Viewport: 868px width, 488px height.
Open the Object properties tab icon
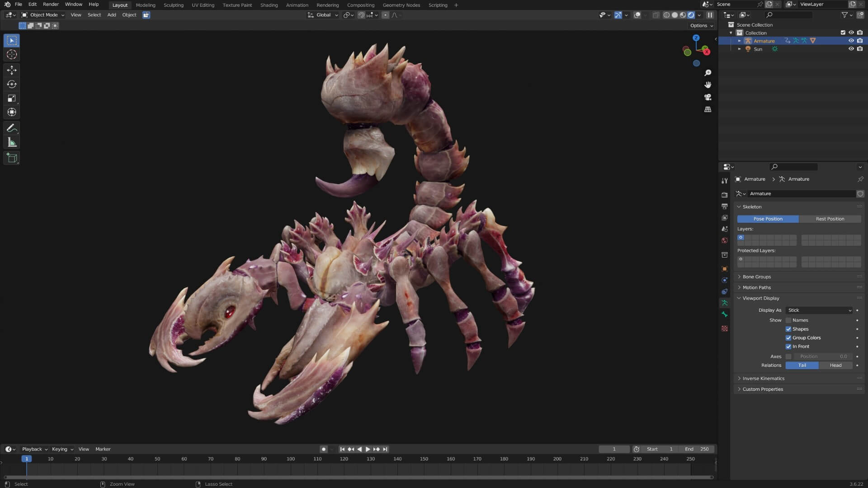725,269
